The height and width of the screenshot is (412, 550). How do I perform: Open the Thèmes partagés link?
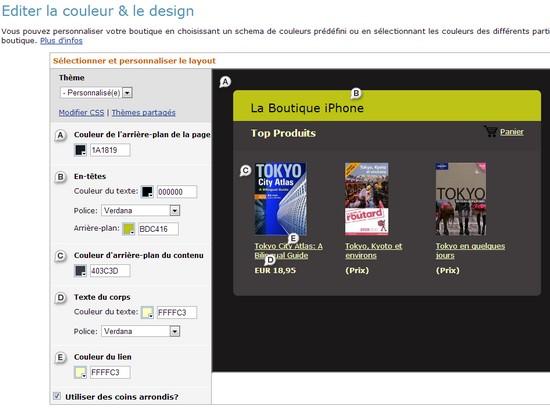144,113
